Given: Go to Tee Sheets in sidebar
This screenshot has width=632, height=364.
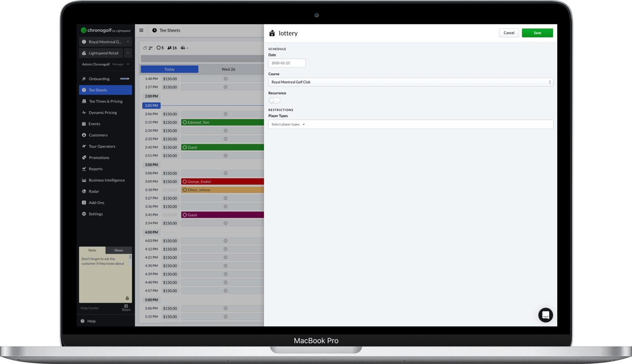Looking at the screenshot, I should pyautogui.click(x=105, y=90).
